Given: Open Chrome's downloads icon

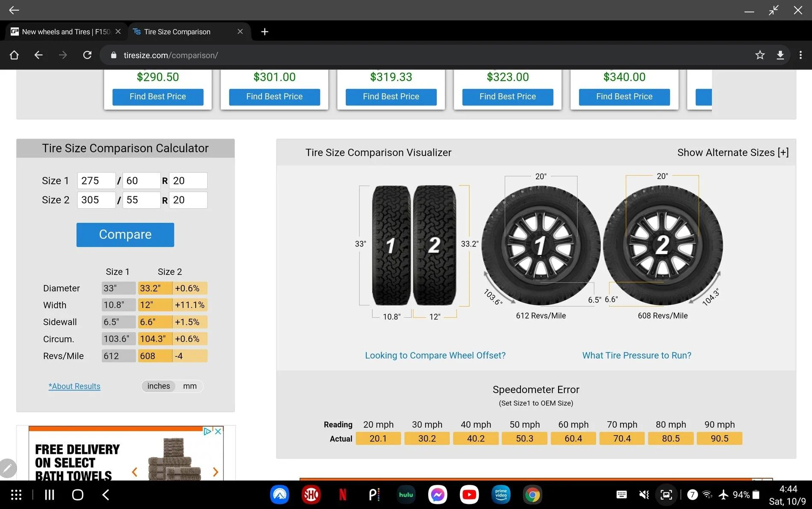Looking at the screenshot, I should pos(780,55).
